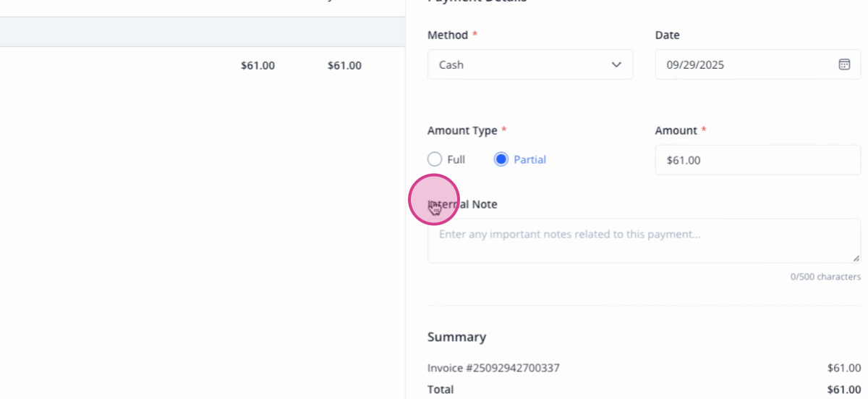Open the calendar picker icon in Date field
868x399 pixels.
(844, 64)
